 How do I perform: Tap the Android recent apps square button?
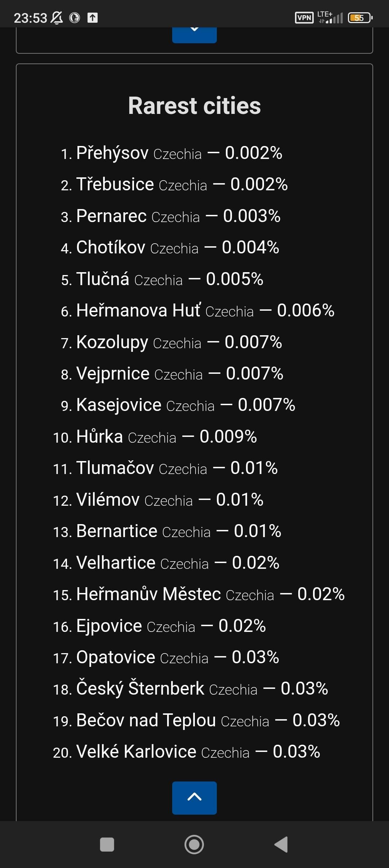(x=107, y=844)
